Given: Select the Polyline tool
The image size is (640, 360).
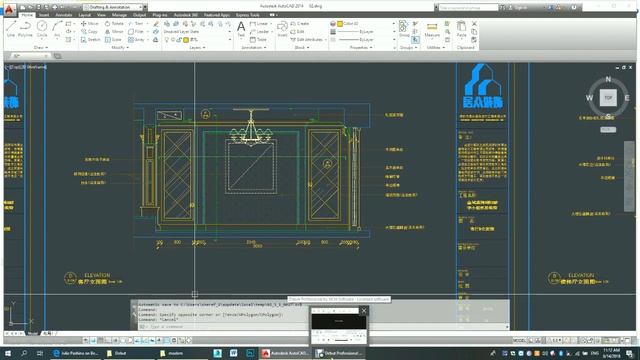Looking at the screenshot, I should tap(25, 29).
